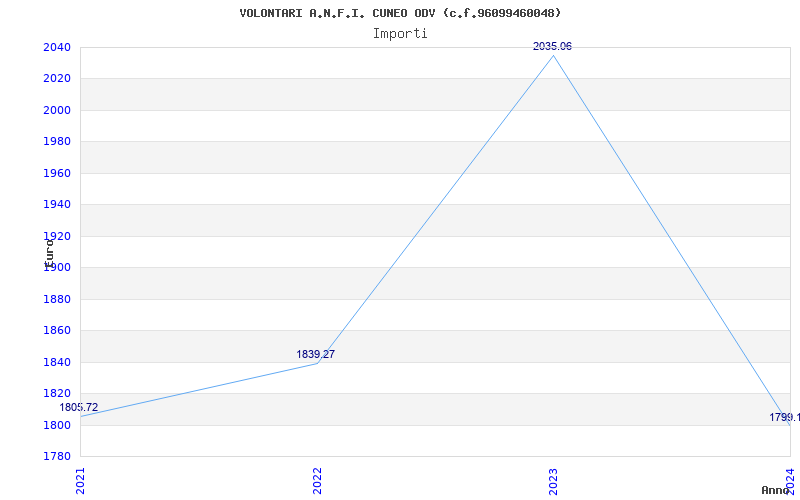Click the line data point at 2022
Screen dimensions: 800x500
point(317,363)
